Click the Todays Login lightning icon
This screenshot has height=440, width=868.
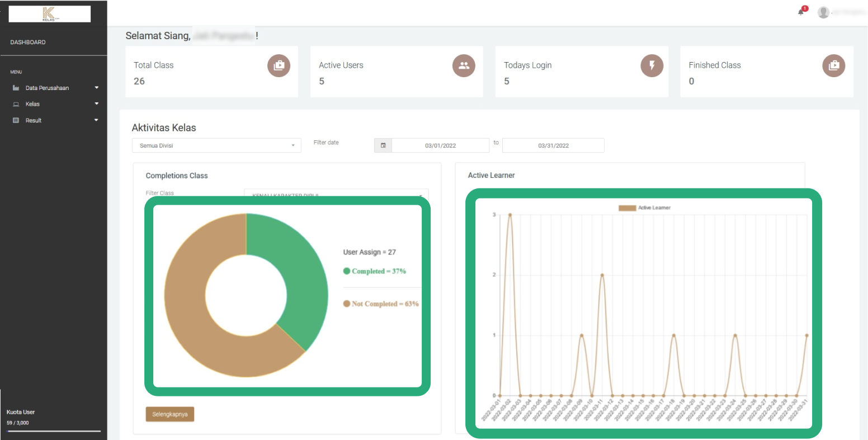click(x=652, y=65)
